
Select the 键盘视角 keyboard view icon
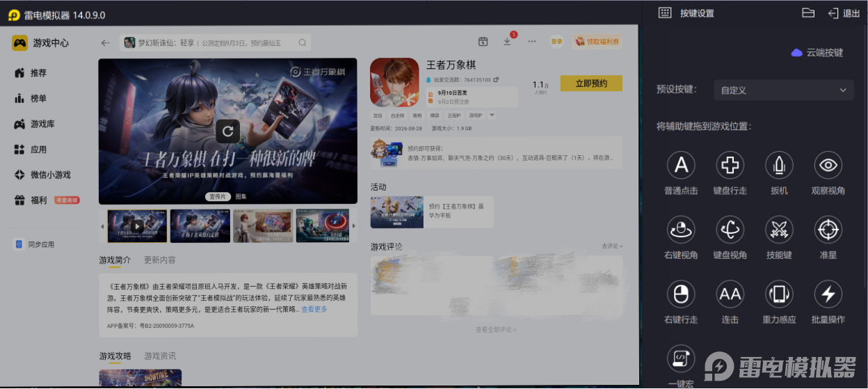(x=730, y=230)
